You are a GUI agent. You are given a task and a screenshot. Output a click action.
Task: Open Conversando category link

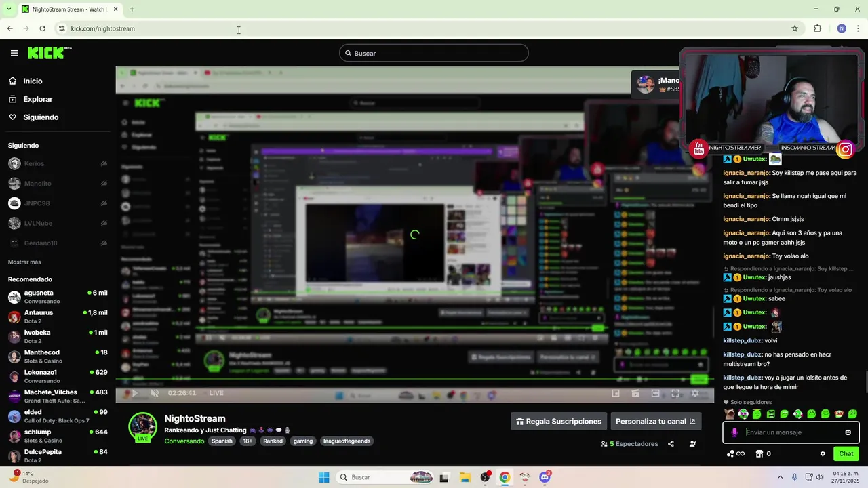tap(184, 441)
